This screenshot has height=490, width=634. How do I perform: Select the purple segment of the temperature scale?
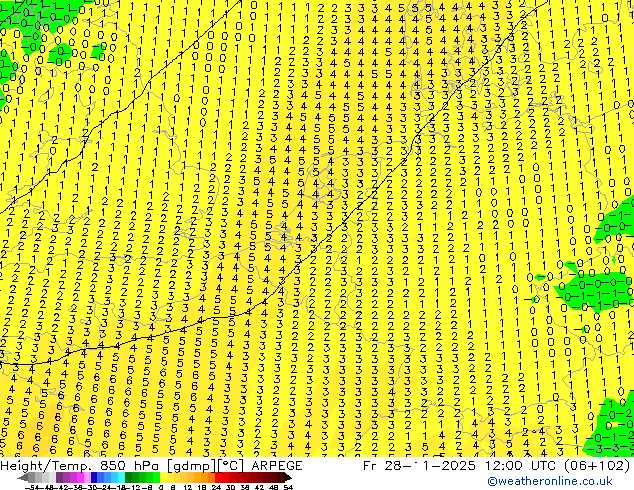point(73,478)
